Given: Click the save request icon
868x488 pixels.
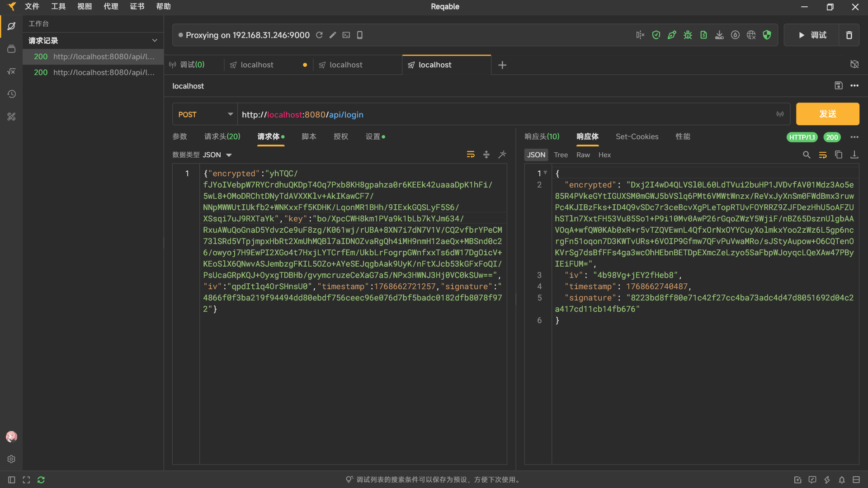Looking at the screenshot, I should [839, 86].
